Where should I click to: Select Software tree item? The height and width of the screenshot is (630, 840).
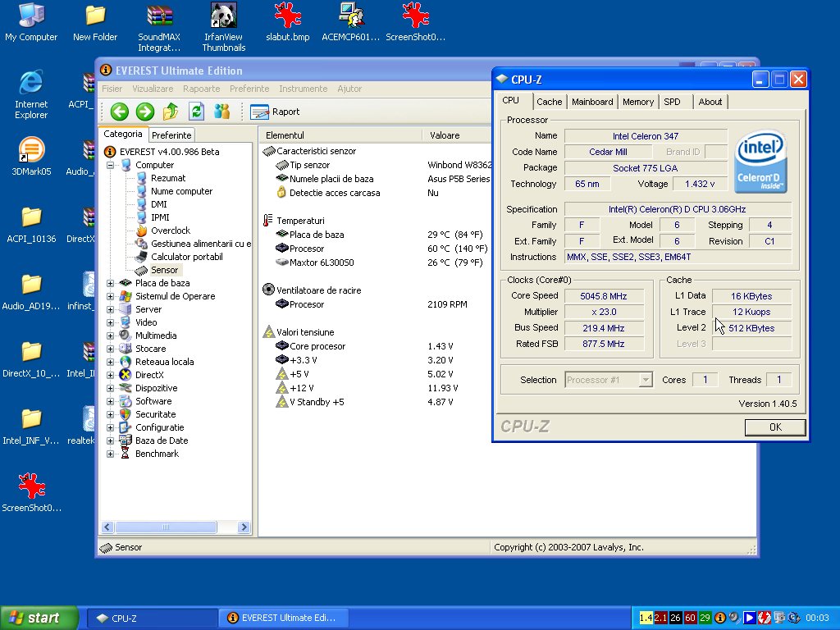pos(153,401)
